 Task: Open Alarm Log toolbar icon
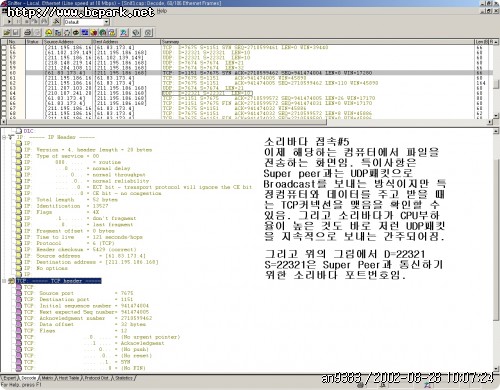(112, 32)
